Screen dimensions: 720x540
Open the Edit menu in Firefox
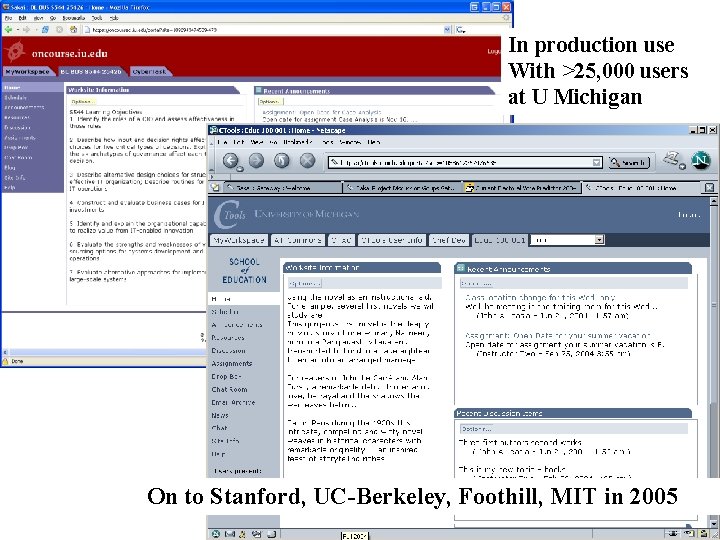click(x=22, y=18)
